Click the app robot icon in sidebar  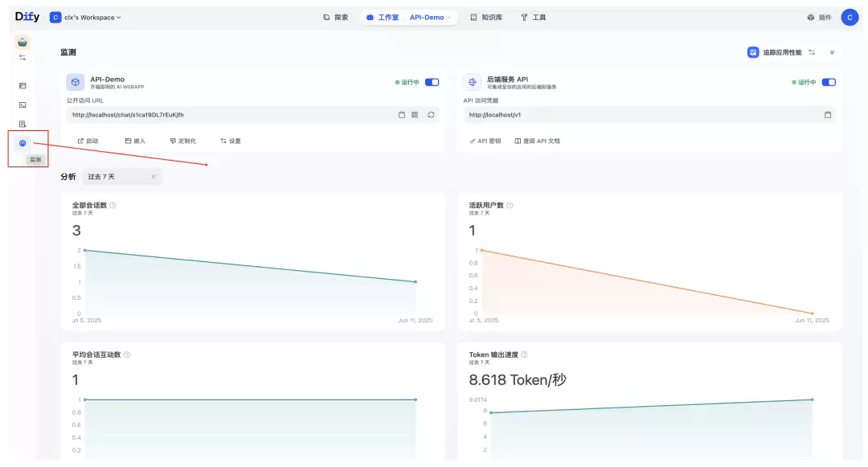(23, 42)
